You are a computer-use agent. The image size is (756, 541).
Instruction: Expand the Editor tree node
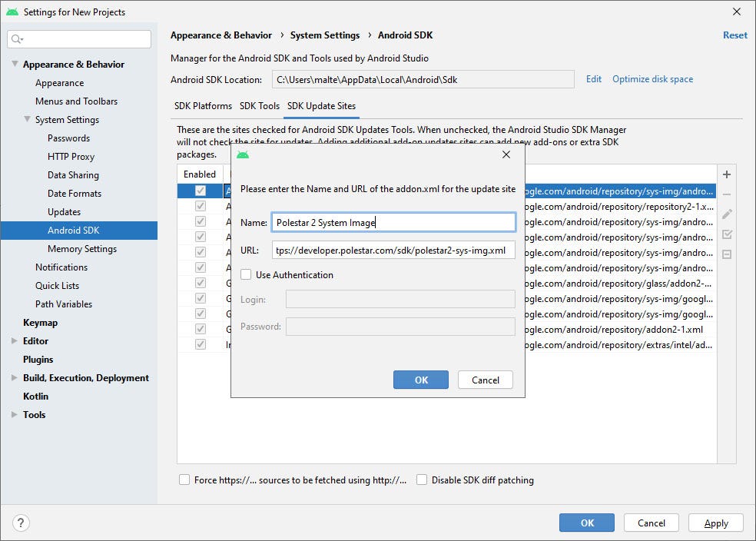15,341
